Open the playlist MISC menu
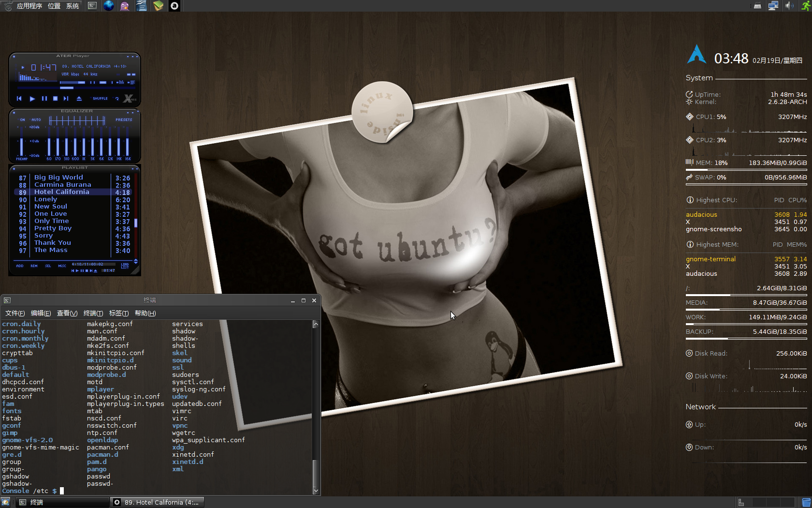 [62, 266]
